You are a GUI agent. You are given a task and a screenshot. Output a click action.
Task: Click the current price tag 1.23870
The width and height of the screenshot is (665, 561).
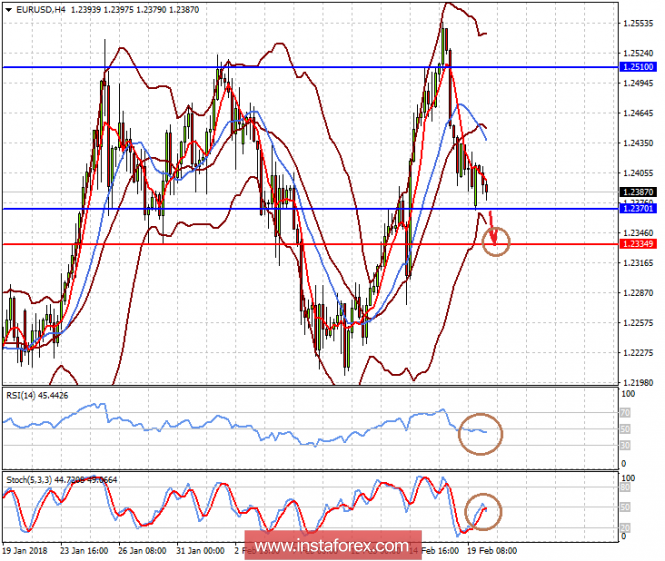tap(637, 192)
